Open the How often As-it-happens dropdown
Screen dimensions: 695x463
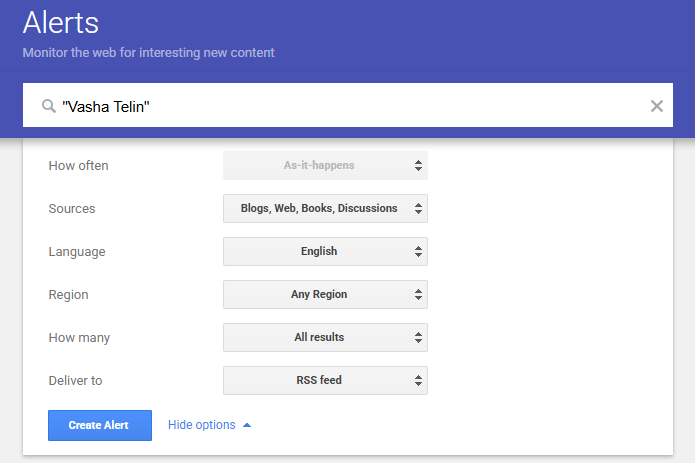pyautogui.click(x=325, y=166)
